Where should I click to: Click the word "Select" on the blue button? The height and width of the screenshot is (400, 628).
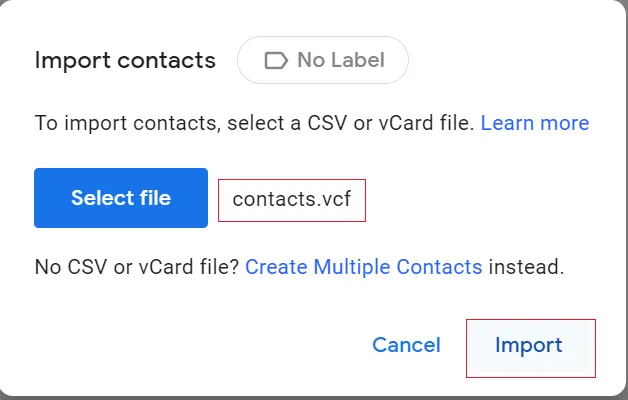101,198
